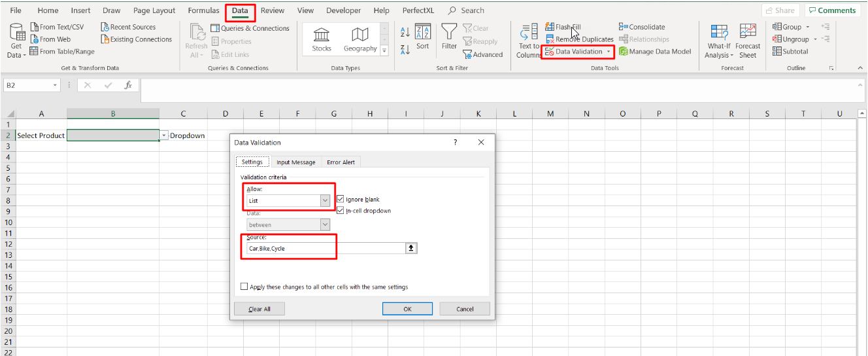Create a Forecast Sheet
The width and height of the screenshot is (868, 356).
[748, 41]
